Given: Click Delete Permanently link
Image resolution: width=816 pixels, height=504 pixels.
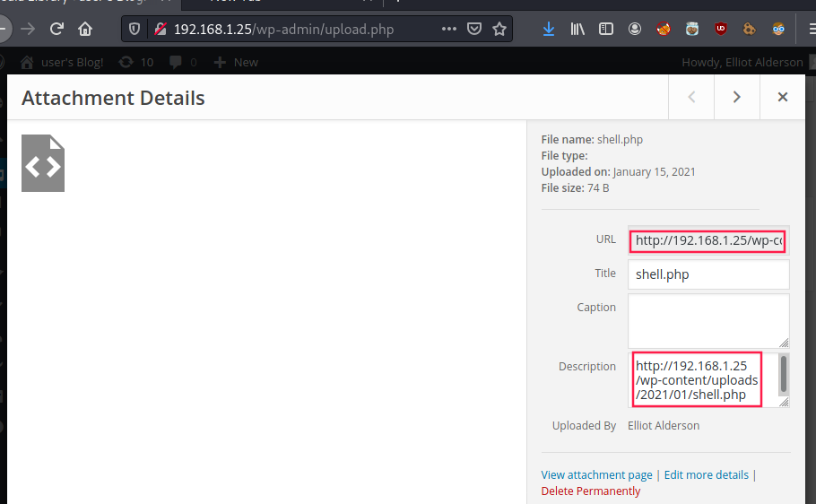Looking at the screenshot, I should 591,491.
